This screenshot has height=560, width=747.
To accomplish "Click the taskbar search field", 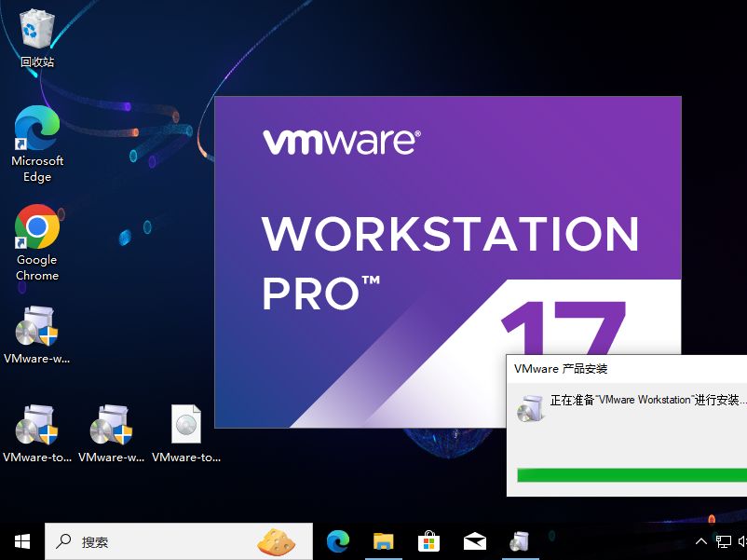I will (x=179, y=541).
